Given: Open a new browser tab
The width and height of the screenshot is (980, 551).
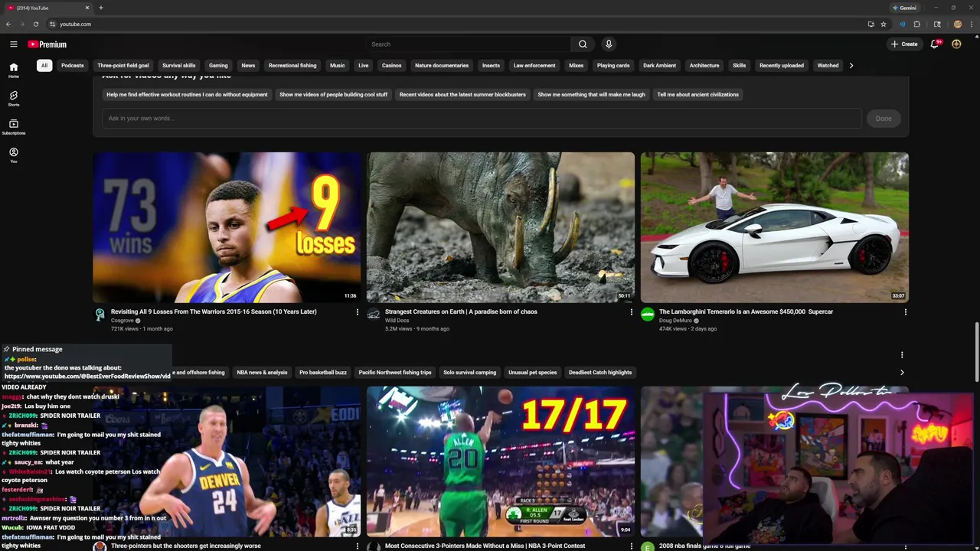Looking at the screenshot, I should coord(101,8).
